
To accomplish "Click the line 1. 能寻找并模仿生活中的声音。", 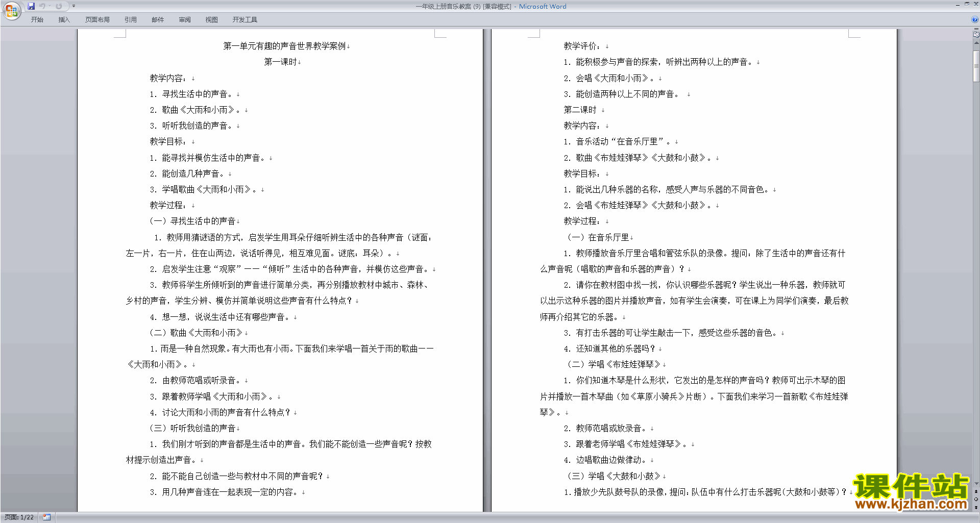I will point(208,158).
